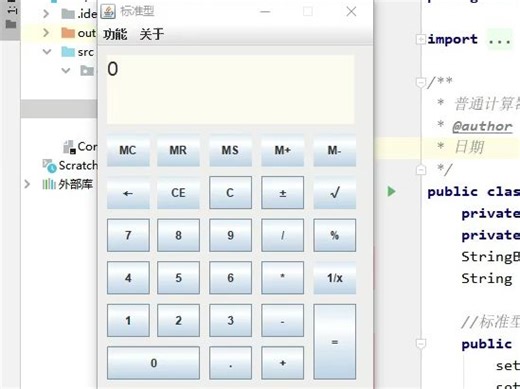Click the equals = button
The height and width of the screenshot is (389, 520).
334,342
